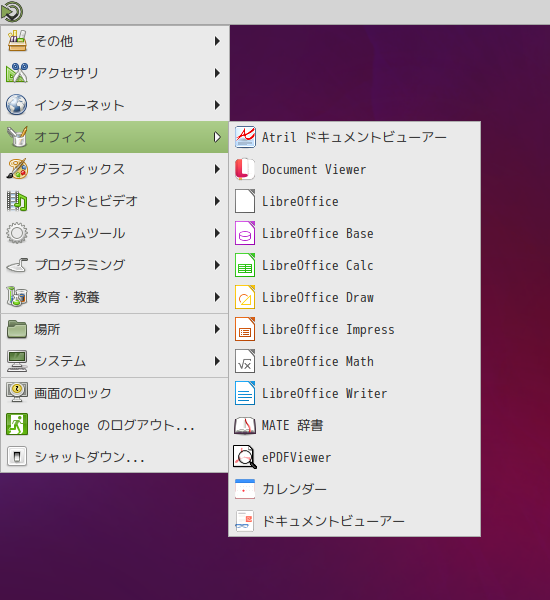
Task: Expand the その他 submenu arrow
Action: point(217,41)
